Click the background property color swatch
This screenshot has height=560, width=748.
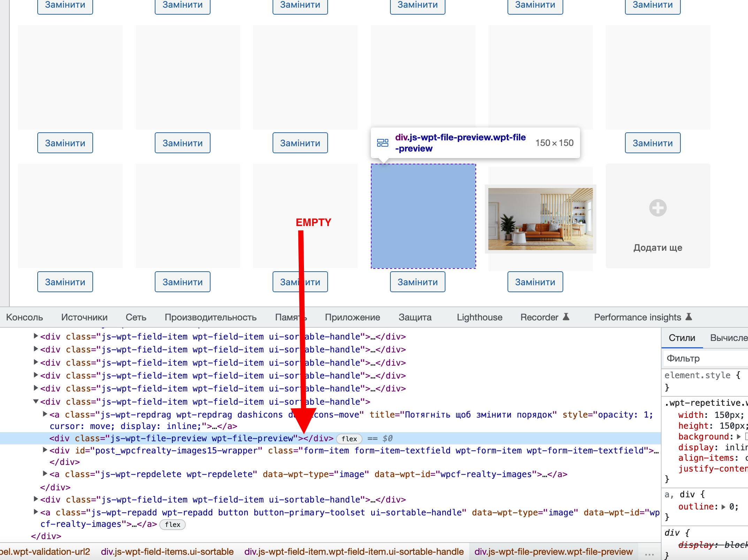746,437
